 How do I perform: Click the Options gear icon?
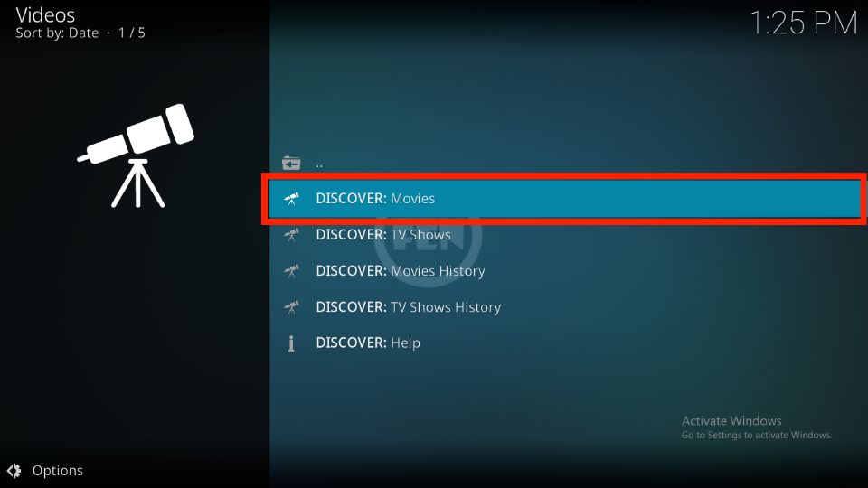(14, 471)
